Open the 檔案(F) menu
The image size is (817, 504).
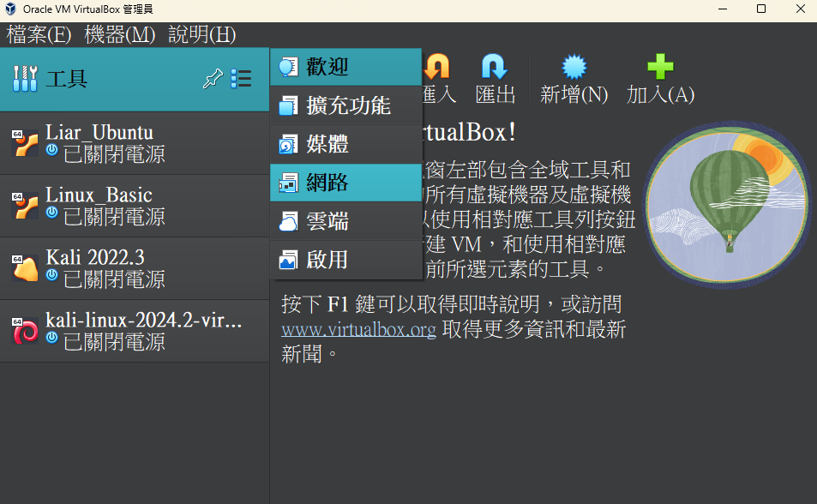pos(39,35)
